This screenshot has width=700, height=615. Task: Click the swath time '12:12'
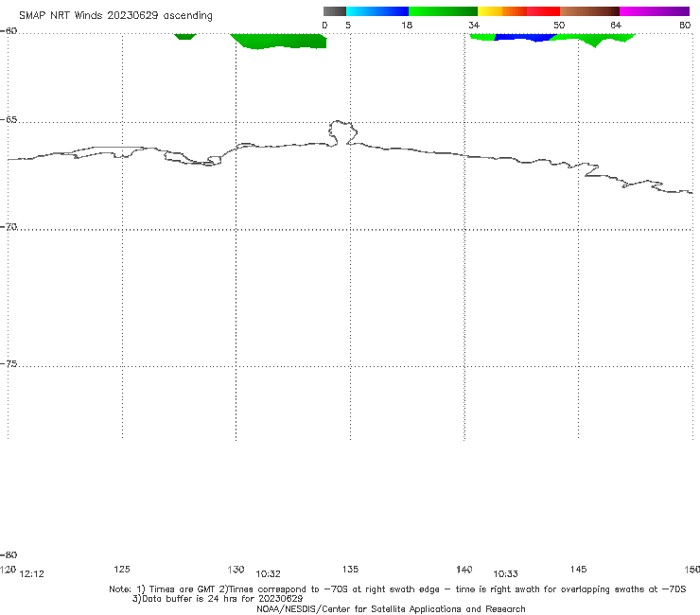tap(32, 574)
